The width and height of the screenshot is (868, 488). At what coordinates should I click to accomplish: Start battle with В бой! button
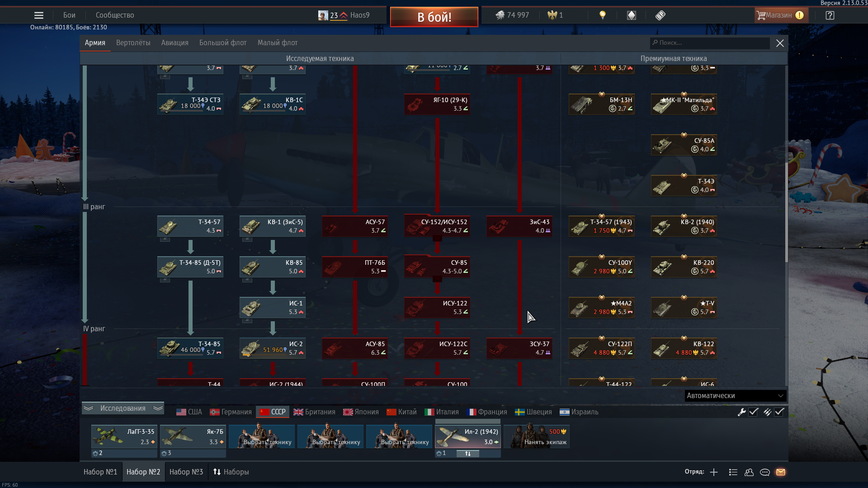pos(434,17)
